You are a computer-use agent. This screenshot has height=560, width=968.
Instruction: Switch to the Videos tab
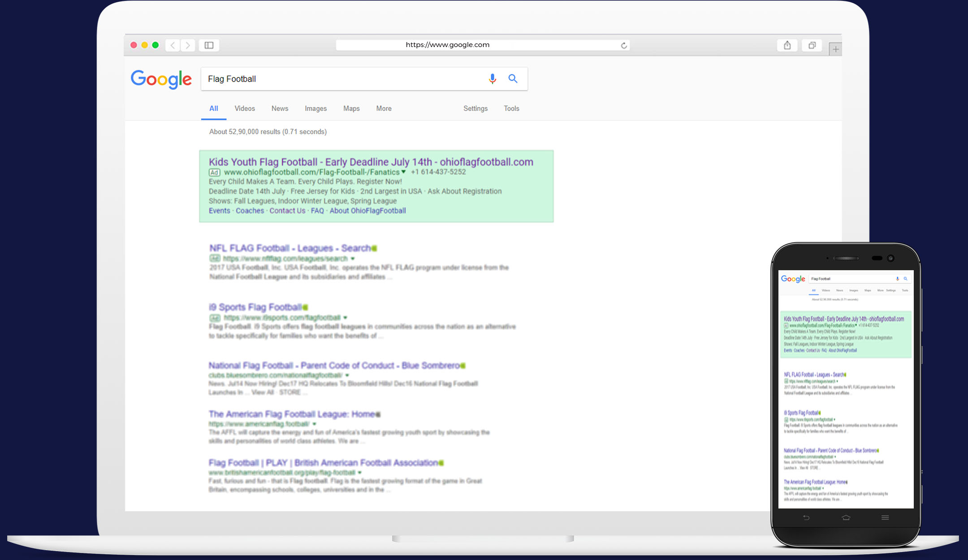pyautogui.click(x=245, y=108)
